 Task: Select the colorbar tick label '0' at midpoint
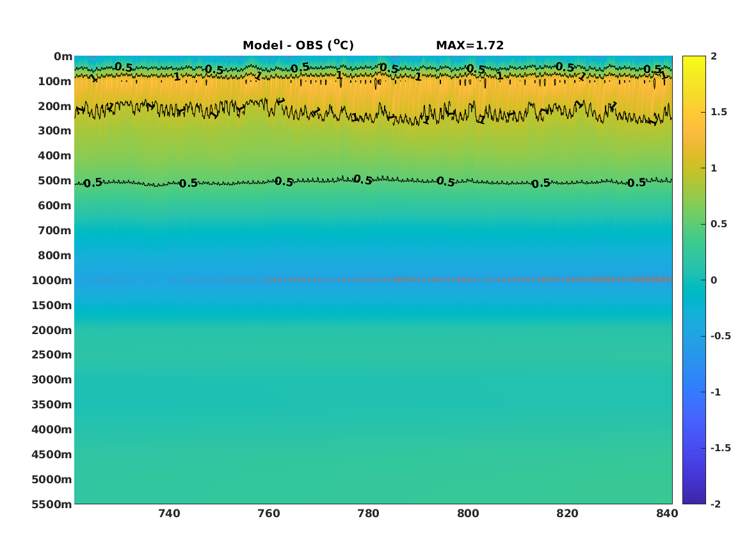[x=714, y=280]
